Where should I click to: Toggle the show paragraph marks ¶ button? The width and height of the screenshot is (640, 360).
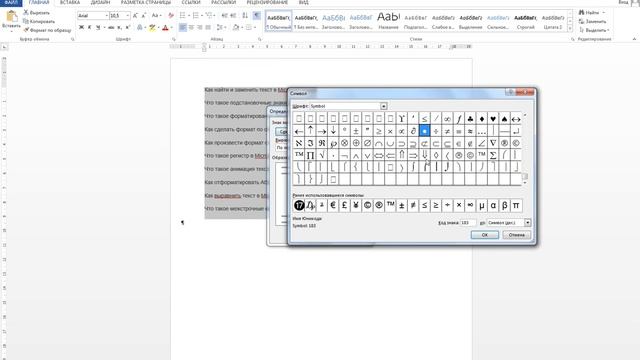point(257,16)
